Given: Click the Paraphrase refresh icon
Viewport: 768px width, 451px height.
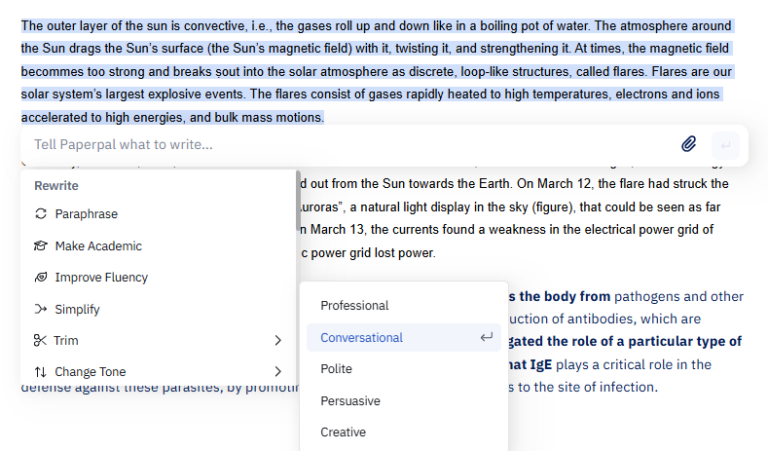Looking at the screenshot, I should (41, 214).
